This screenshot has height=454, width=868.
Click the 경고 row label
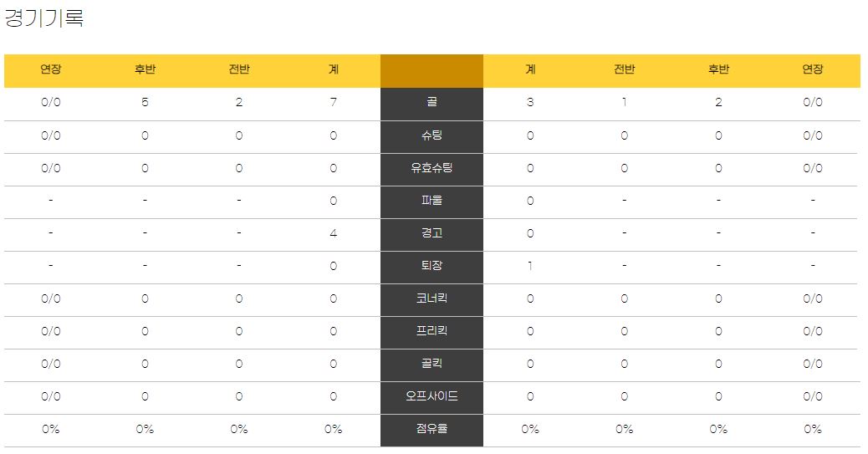[431, 233]
